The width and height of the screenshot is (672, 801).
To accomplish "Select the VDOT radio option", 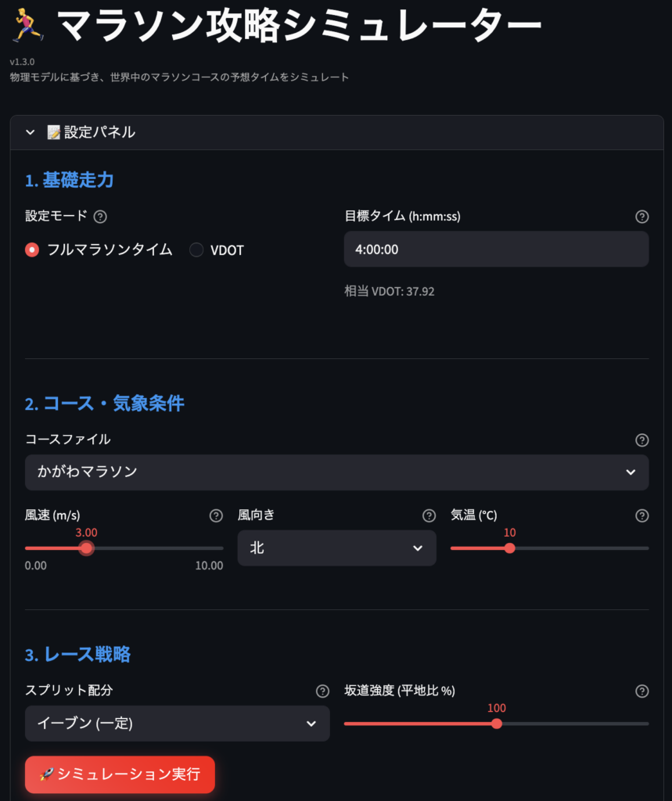I will pos(196,250).
